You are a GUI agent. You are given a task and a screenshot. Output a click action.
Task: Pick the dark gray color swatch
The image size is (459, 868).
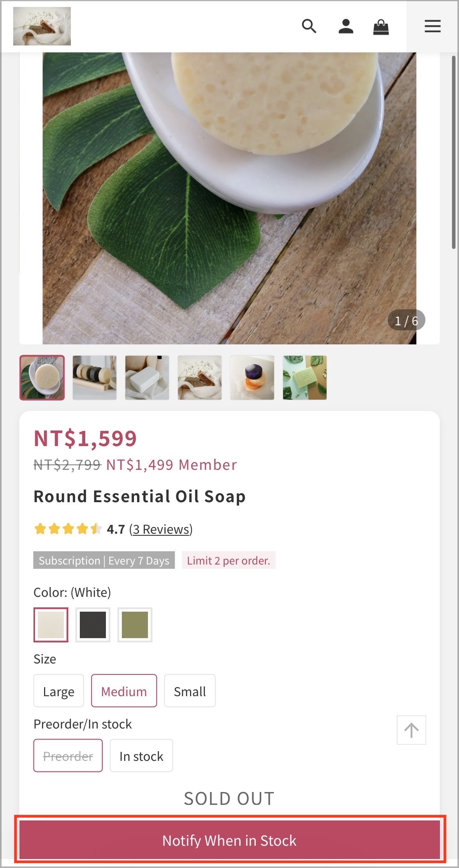click(x=93, y=625)
